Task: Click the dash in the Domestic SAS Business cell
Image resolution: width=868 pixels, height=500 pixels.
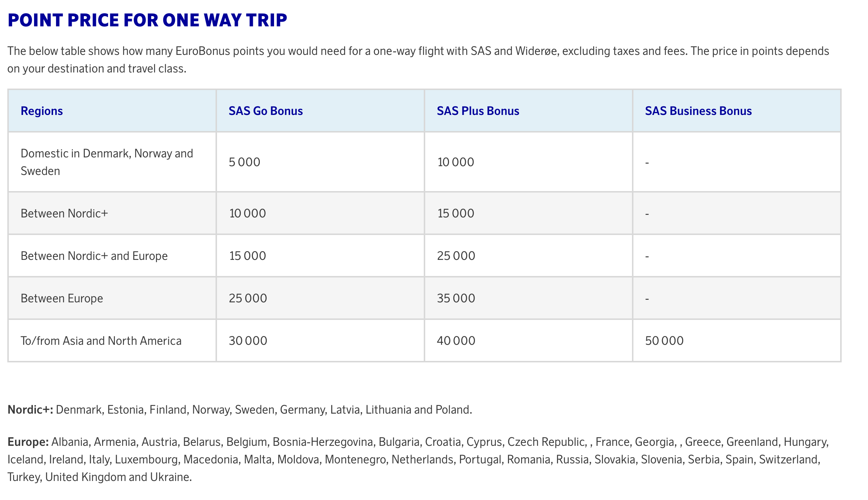Action: 647,162
